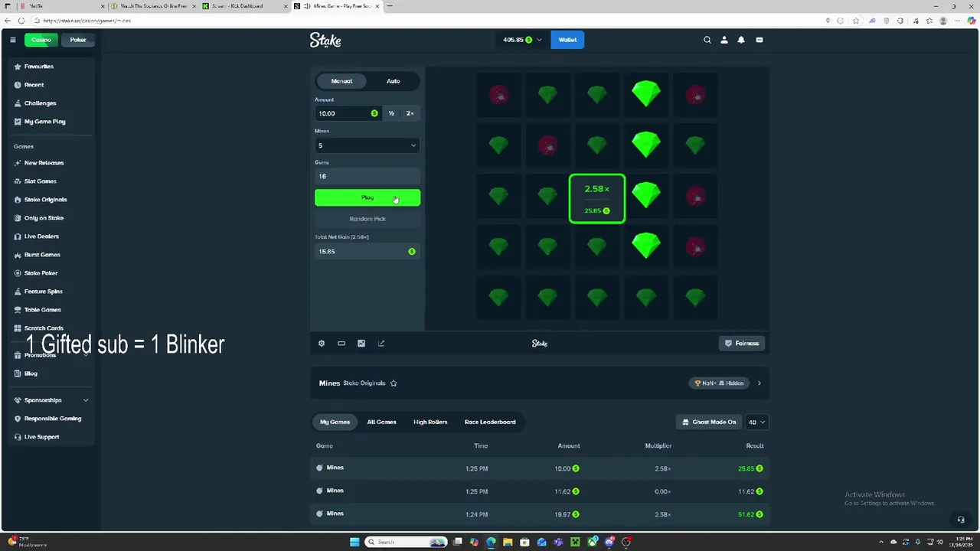Open the balance currency dropdown
This screenshot has width=980, height=551.
pos(524,40)
